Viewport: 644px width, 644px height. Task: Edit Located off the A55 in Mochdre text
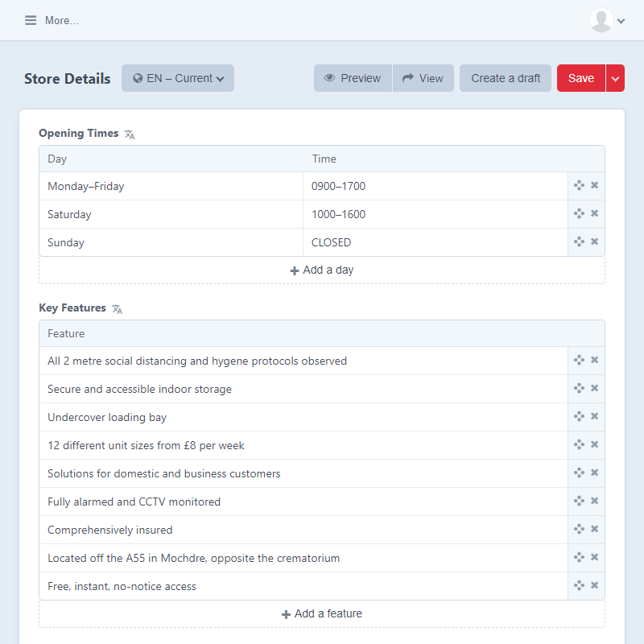[303, 558]
